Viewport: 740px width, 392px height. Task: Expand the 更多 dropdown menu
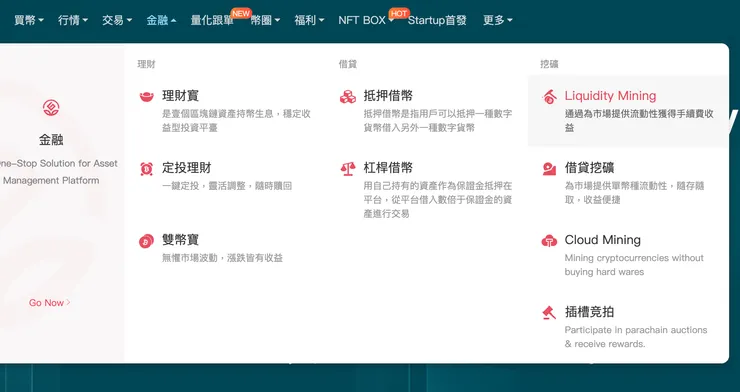(x=497, y=20)
